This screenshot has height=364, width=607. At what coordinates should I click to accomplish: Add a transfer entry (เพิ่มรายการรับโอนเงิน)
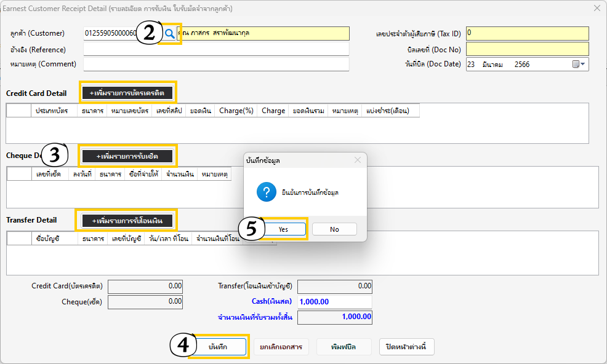(x=127, y=220)
